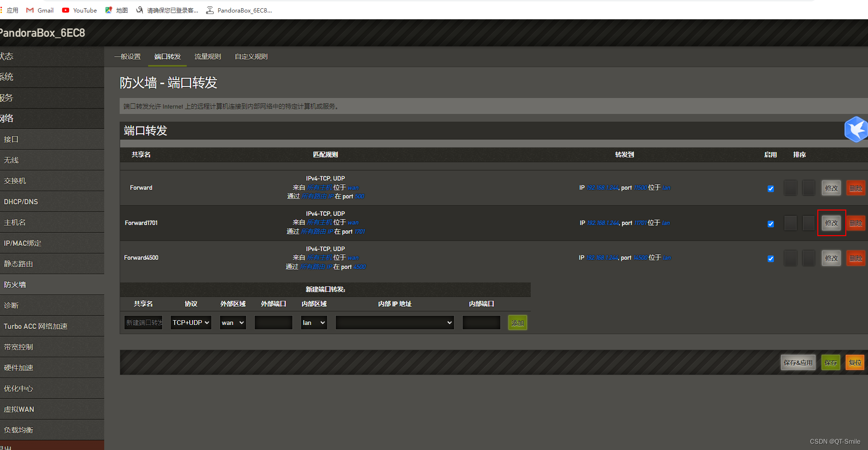Open 优化中心

(x=52, y=389)
